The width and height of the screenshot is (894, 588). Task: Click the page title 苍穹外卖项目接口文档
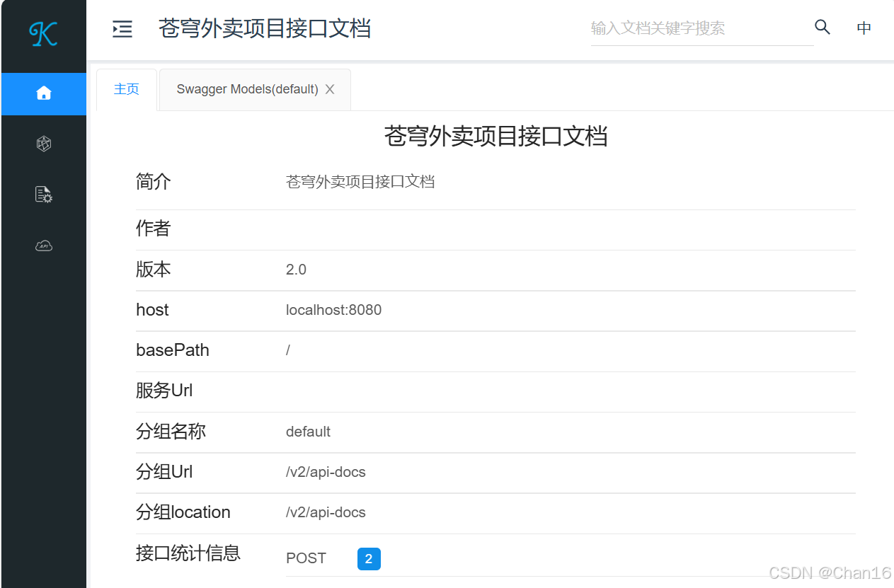coord(497,137)
